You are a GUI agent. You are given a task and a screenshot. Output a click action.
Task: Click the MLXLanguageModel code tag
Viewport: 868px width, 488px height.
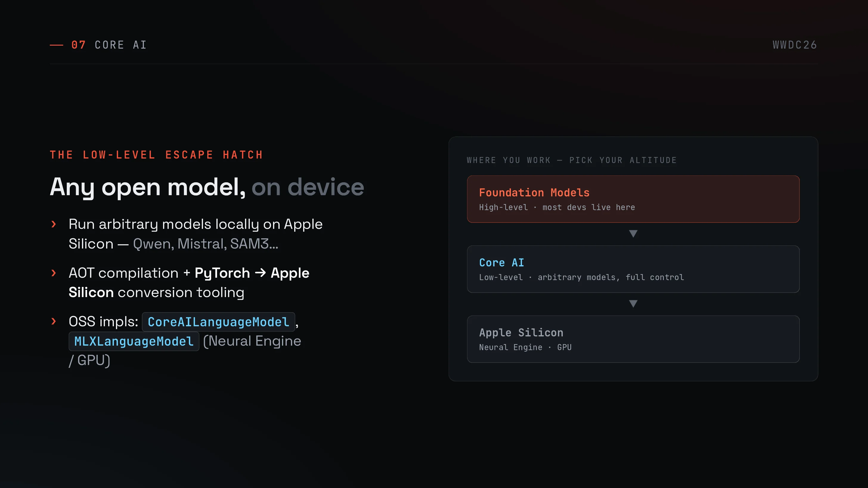pyautogui.click(x=134, y=341)
